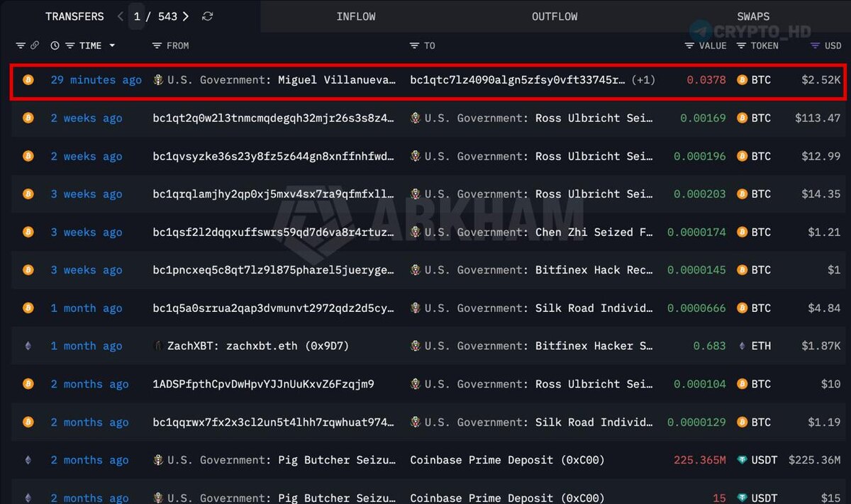This screenshot has height=504, width=851.
Task: Open sender address bc1qsf2l2dqqxuffswrs59qd7d6va8r4rtuz
Action: pos(274,232)
